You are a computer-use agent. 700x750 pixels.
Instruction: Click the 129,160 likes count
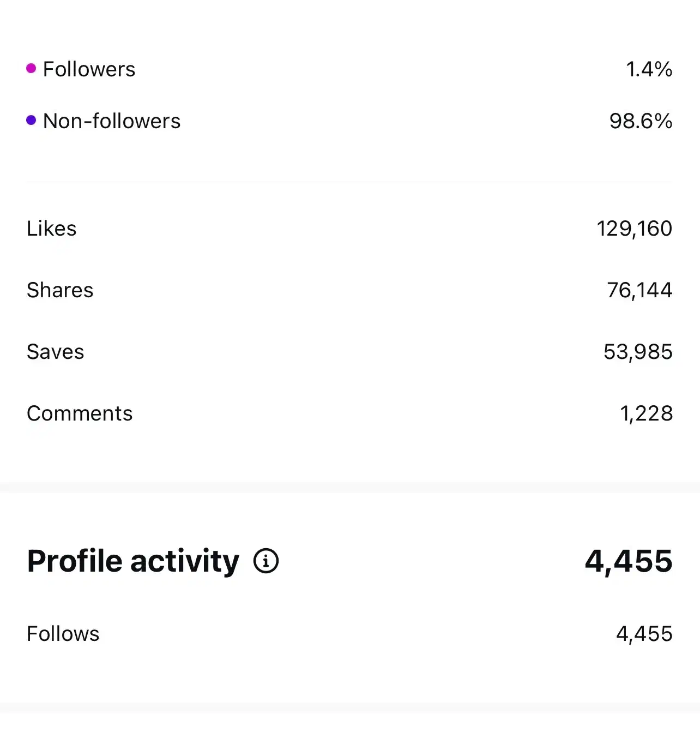[634, 229]
